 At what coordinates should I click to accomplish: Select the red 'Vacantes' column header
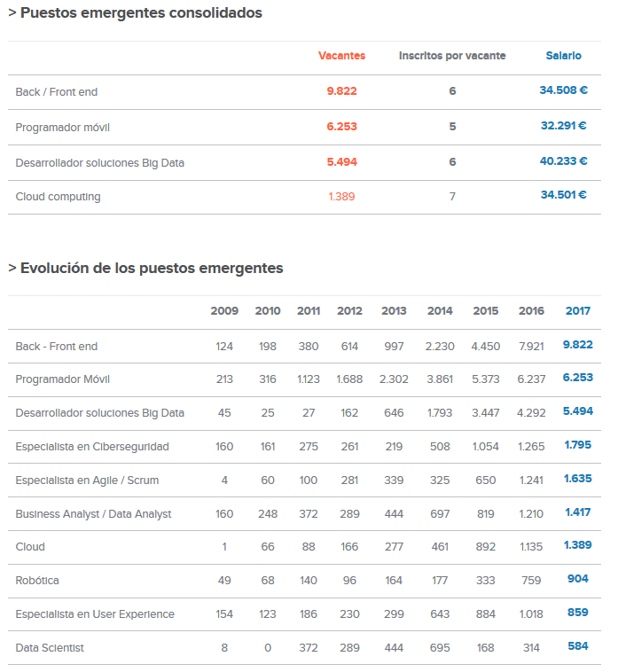point(341,56)
